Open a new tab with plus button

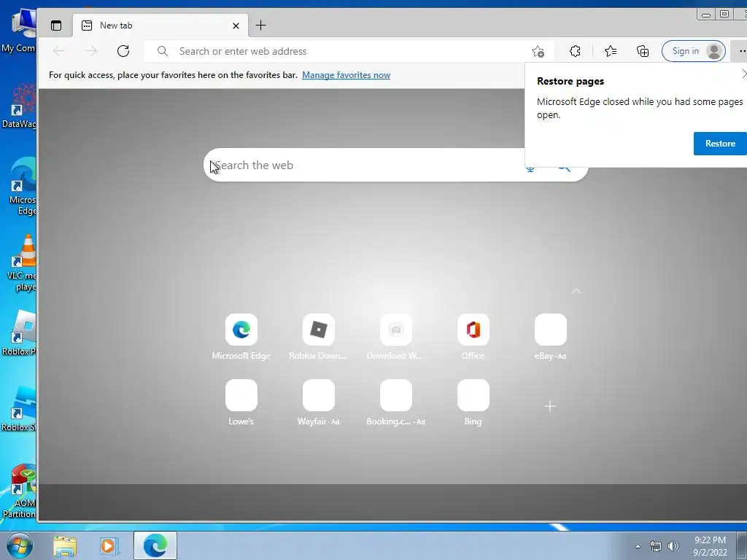pos(260,26)
